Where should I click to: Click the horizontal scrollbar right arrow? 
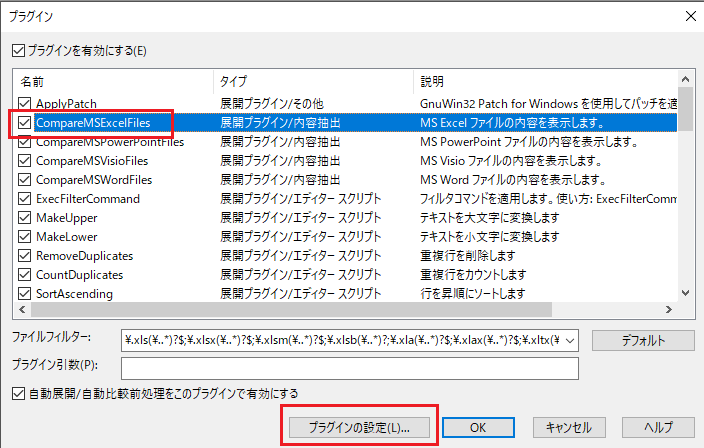pyautogui.click(x=669, y=309)
